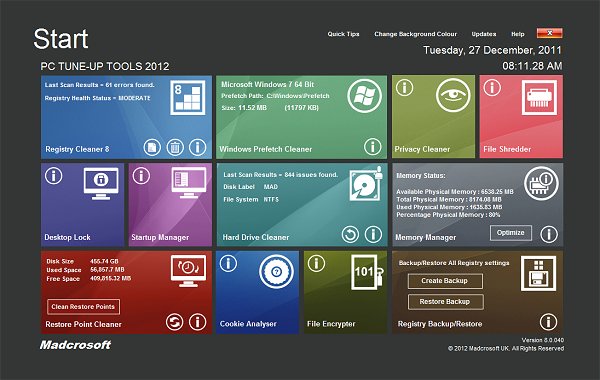600x380 pixels.
Task: Click 'Backup/Restore All Registry settings' text
Action: [x=454, y=263]
